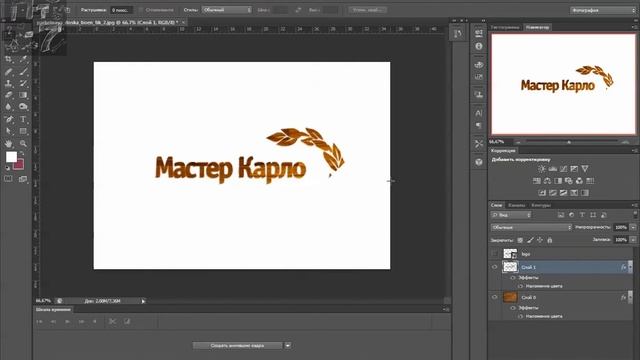Click the create frame animation button
Image resolution: width=640 pixels, height=360 pixels.
(x=237, y=346)
